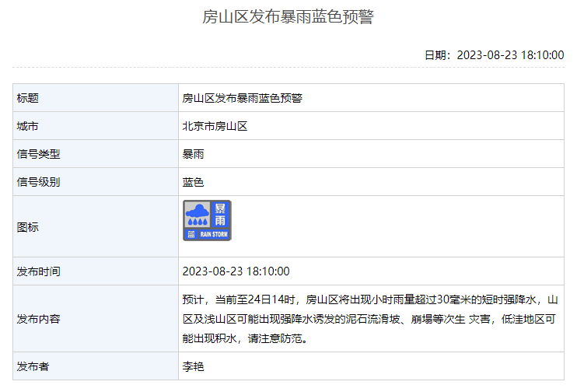Click the 暴雨 signal type value
This screenshot has height=392, width=577.
pyautogui.click(x=193, y=154)
